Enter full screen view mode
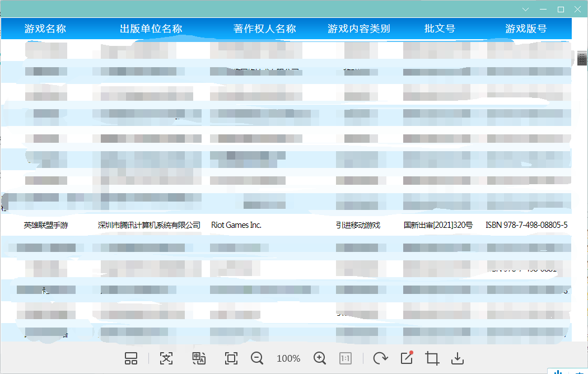The height and width of the screenshot is (374, 588). coord(231,359)
